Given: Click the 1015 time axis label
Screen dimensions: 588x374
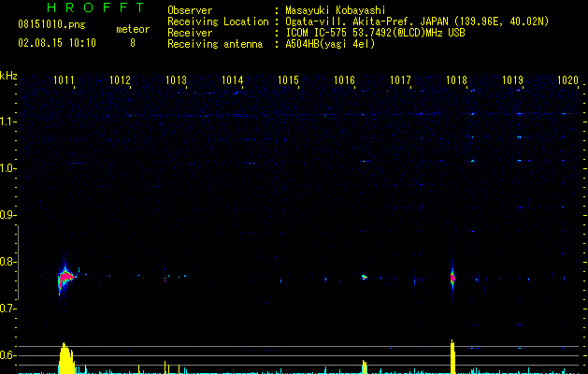Looking at the screenshot, I should pyautogui.click(x=288, y=79).
